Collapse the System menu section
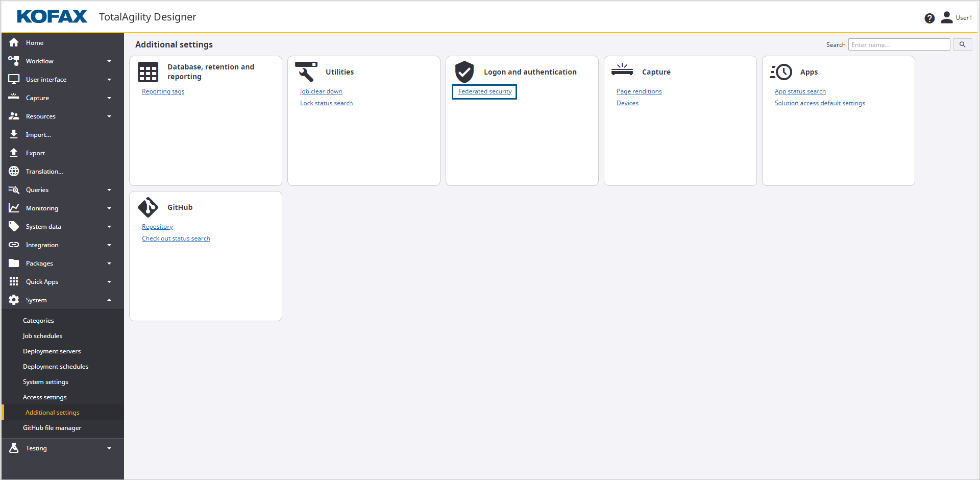This screenshot has width=980, height=480. [109, 300]
